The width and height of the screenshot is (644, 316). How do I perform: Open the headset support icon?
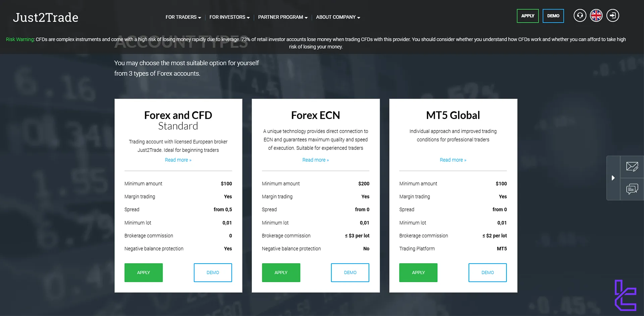coord(580,15)
